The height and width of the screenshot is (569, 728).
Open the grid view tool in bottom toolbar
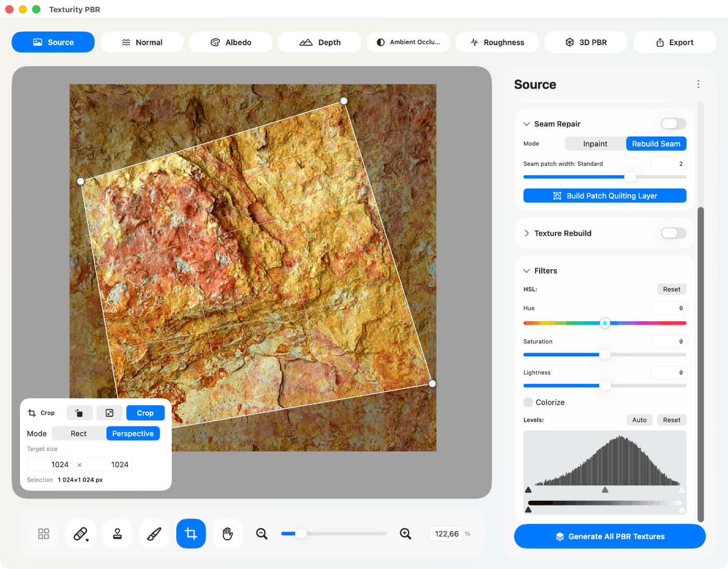click(x=44, y=534)
